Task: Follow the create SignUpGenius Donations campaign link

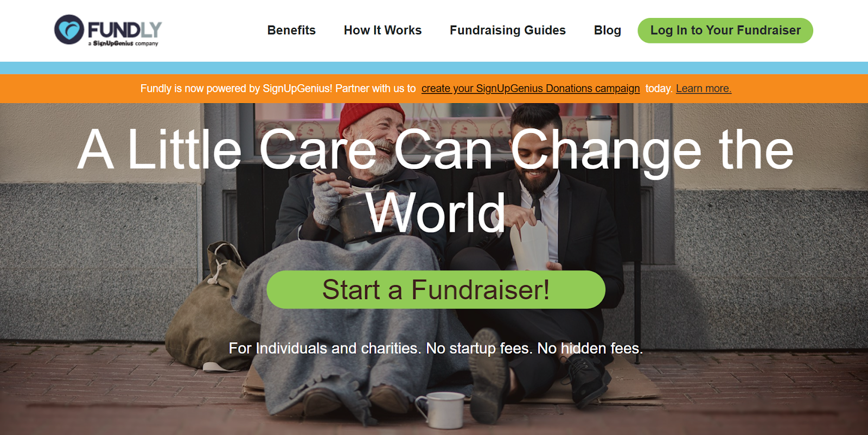Action: click(x=531, y=89)
